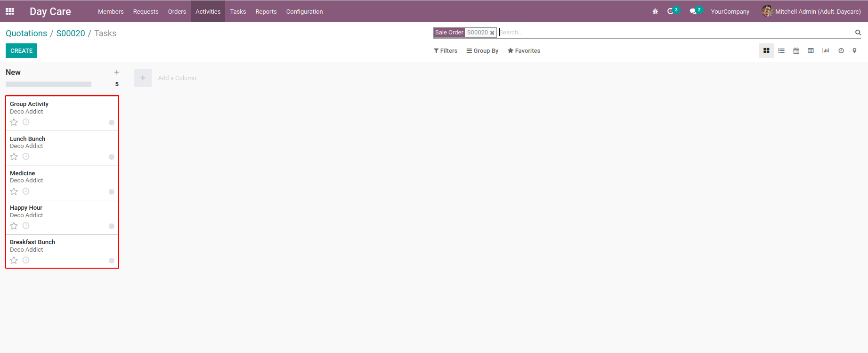This screenshot has height=353, width=868.
Task: Open the Mitchell Admin user menu
Action: pyautogui.click(x=811, y=11)
